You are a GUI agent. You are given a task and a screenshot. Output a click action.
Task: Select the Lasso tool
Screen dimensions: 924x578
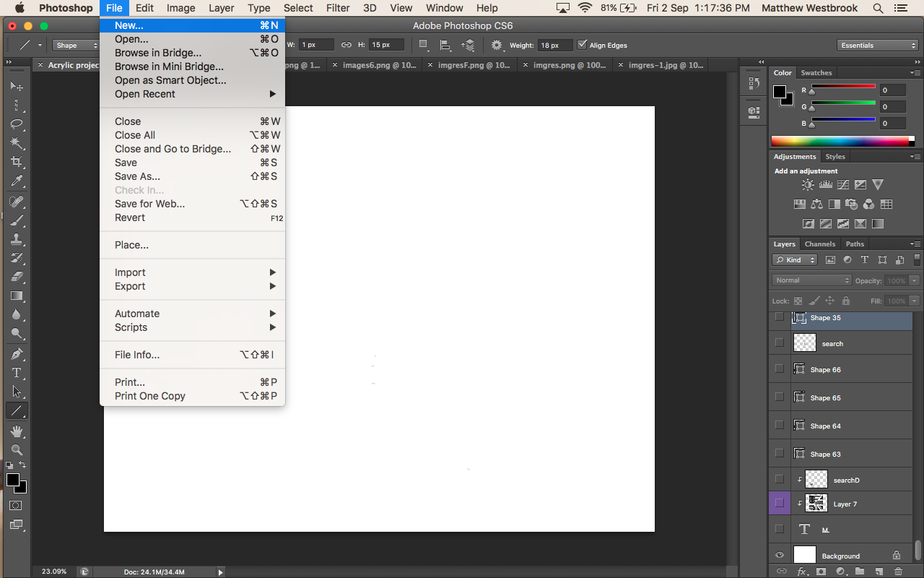(17, 124)
